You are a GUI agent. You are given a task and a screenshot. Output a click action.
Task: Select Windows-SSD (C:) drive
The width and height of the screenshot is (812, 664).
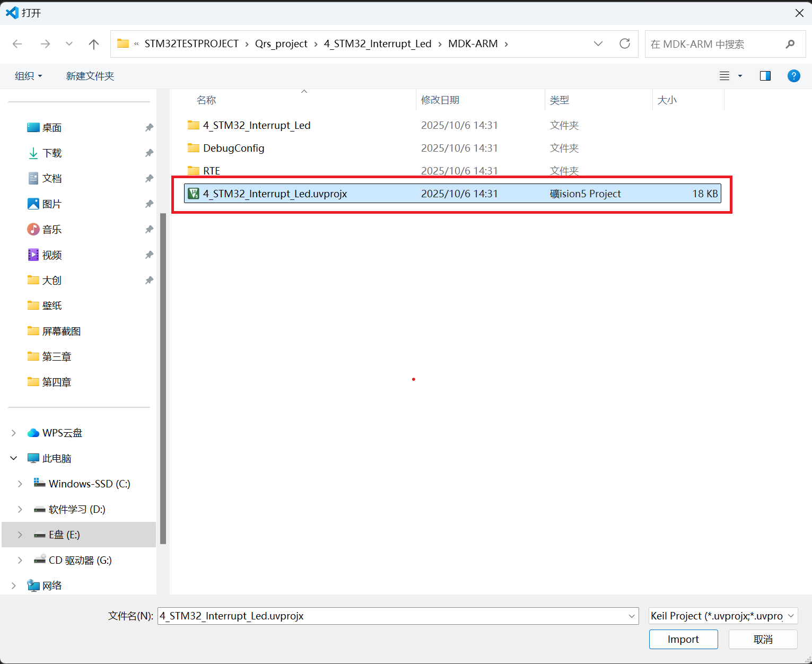(89, 484)
